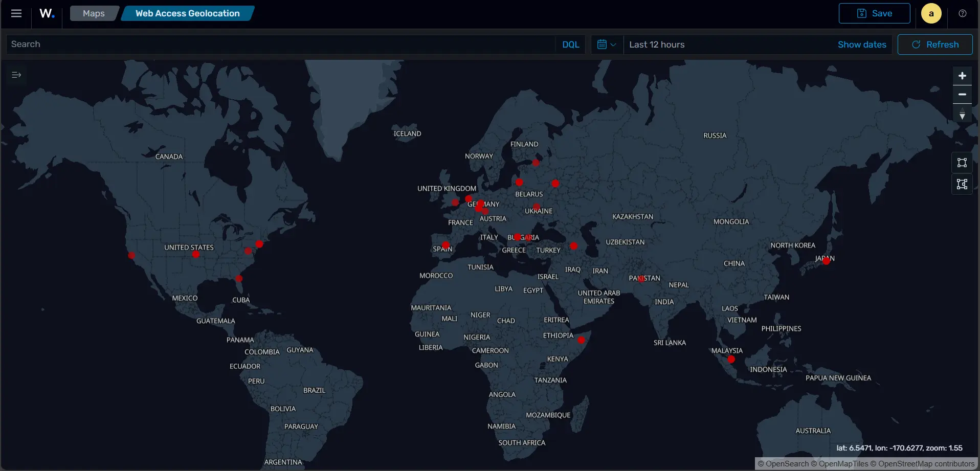Open the quick time ranges calendar dropdown
This screenshot has height=471, width=980.
(607, 44)
